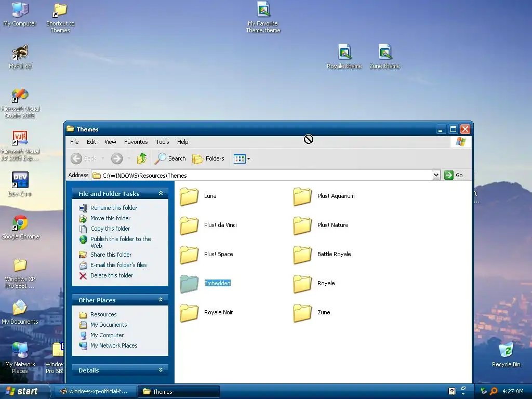Screen dimensions: 532x399
Task: Select the Royale Noir folder icon
Action: point(189,313)
